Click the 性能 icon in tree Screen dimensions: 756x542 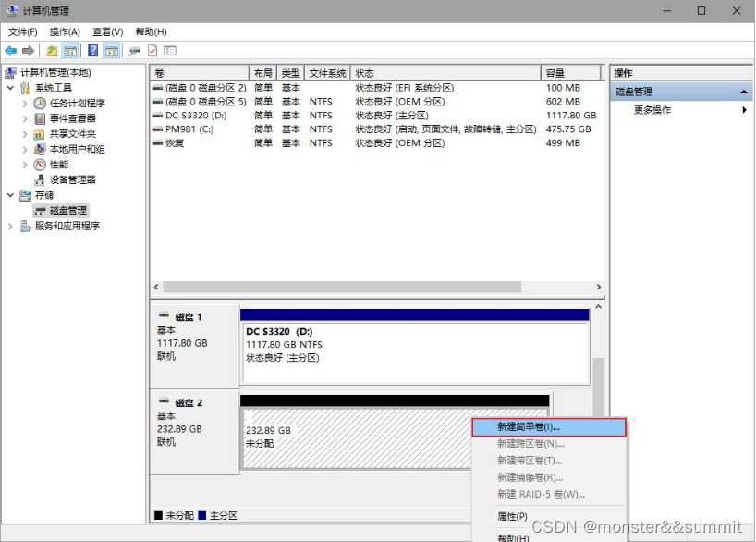40,165
